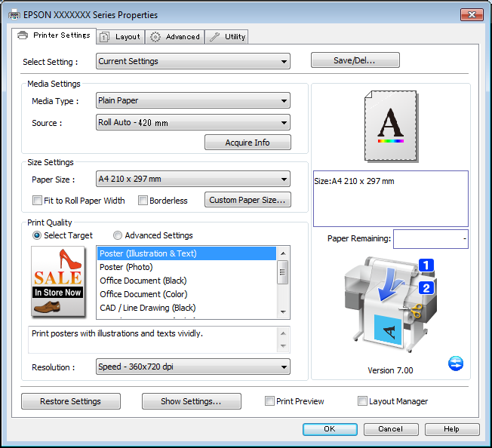The width and height of the screenshot is (492, 448).
Task: Expand the Select Setting dropdown
Action: pyautogui.click(x=193, y=61)
